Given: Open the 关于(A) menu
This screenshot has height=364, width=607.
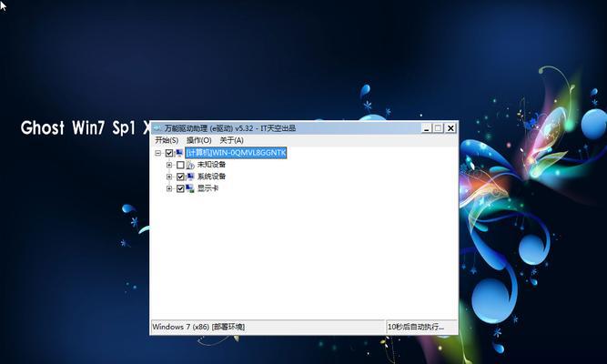Looking at the screenshot, I should click(x=231, y=140).
